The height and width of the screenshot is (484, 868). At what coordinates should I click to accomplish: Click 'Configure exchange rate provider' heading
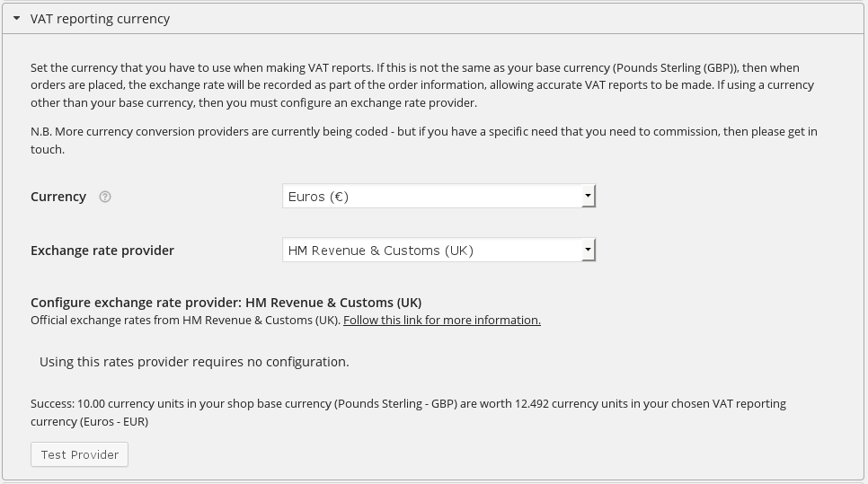pos(226,303)
